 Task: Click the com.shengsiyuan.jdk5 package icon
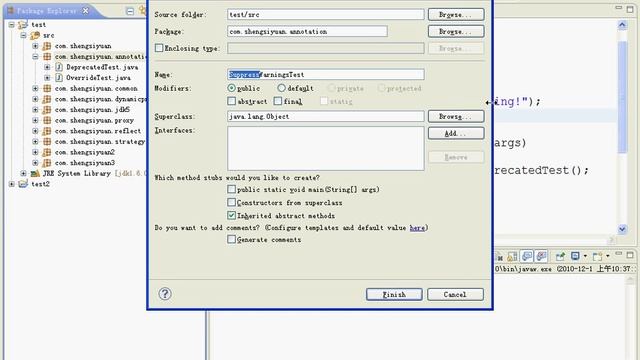coord(47,110)
